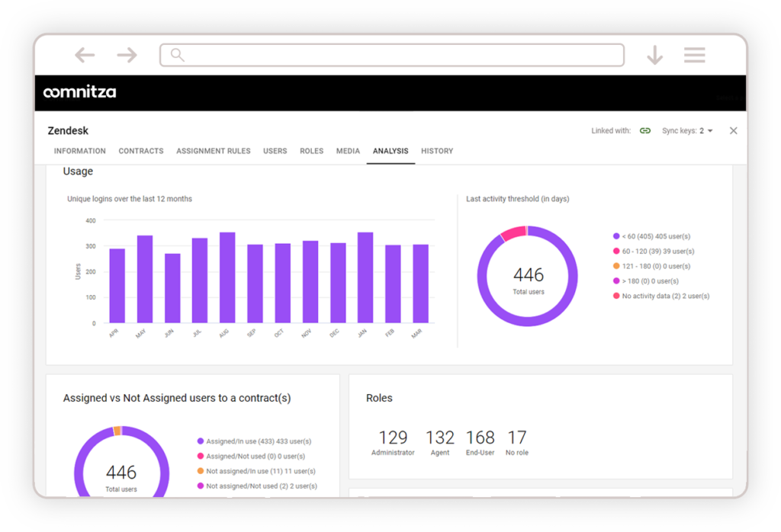Click 'Assigned vs Not Assigned users' heading
This screenshot has height=532, width=781.
(177, 398)
